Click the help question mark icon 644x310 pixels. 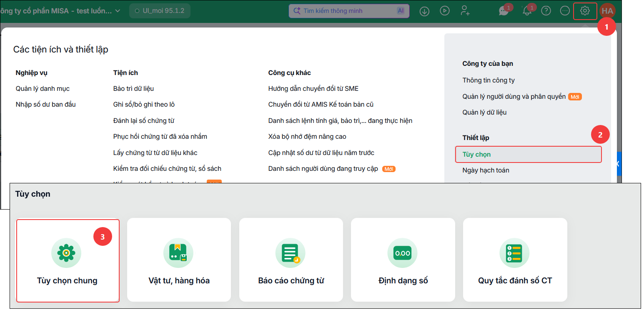pos(546,11)
